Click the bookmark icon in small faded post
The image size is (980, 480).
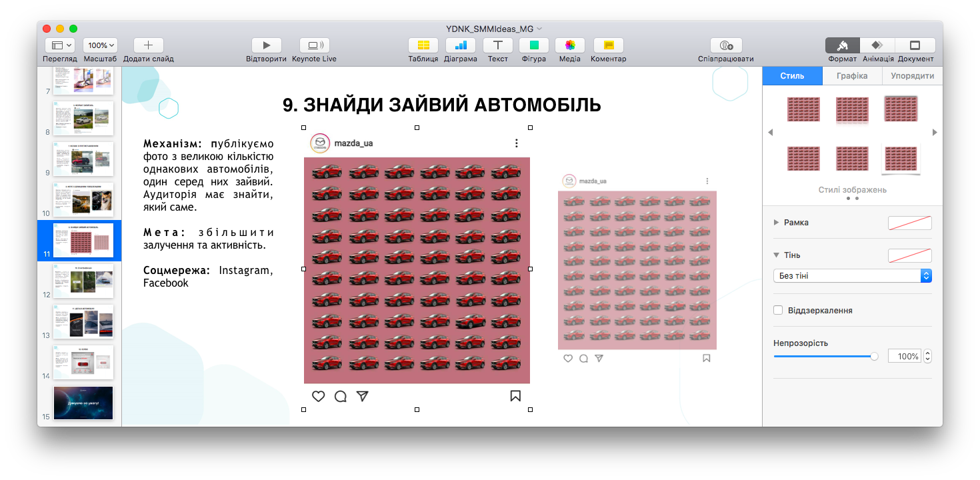[707, 358]
